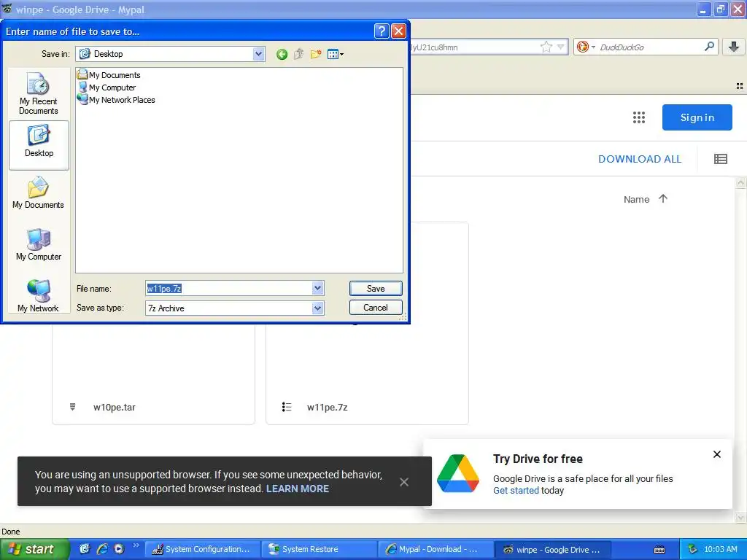Viewport: 747px width, 560px height.
Task: Click the on-screen keyboard tray icon
Action: [659, 550]
